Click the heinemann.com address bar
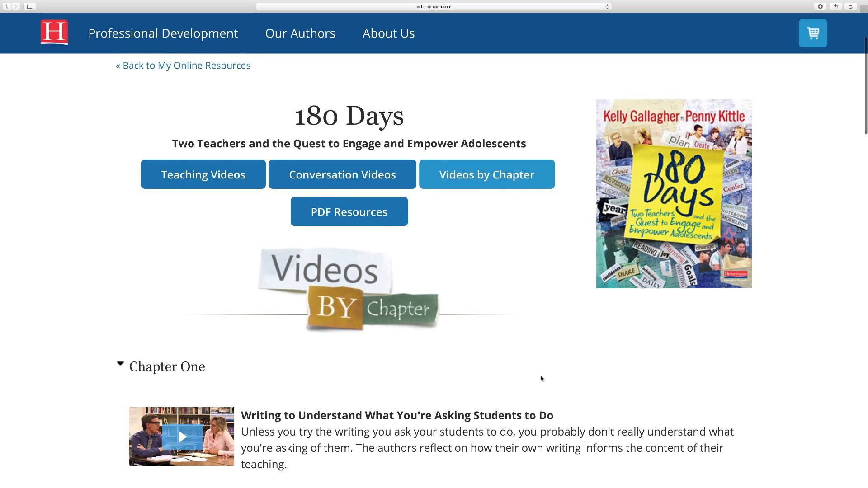 434,6
